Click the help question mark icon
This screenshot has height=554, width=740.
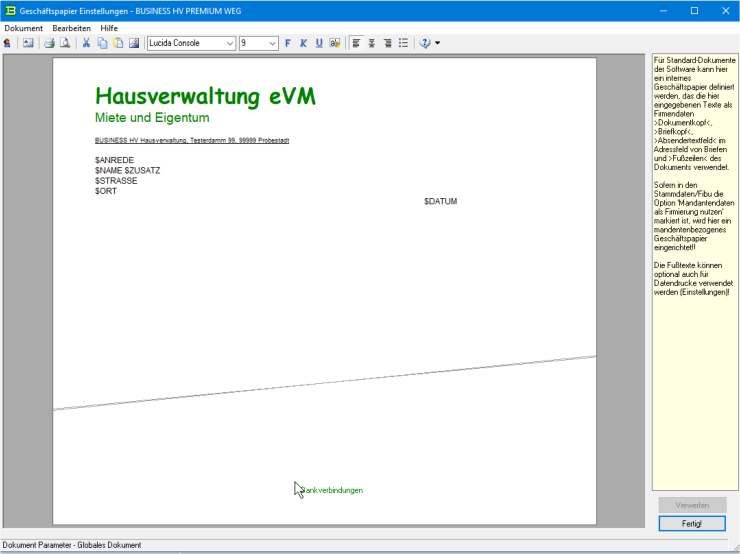pyautogui.click(x=425, y=43)
